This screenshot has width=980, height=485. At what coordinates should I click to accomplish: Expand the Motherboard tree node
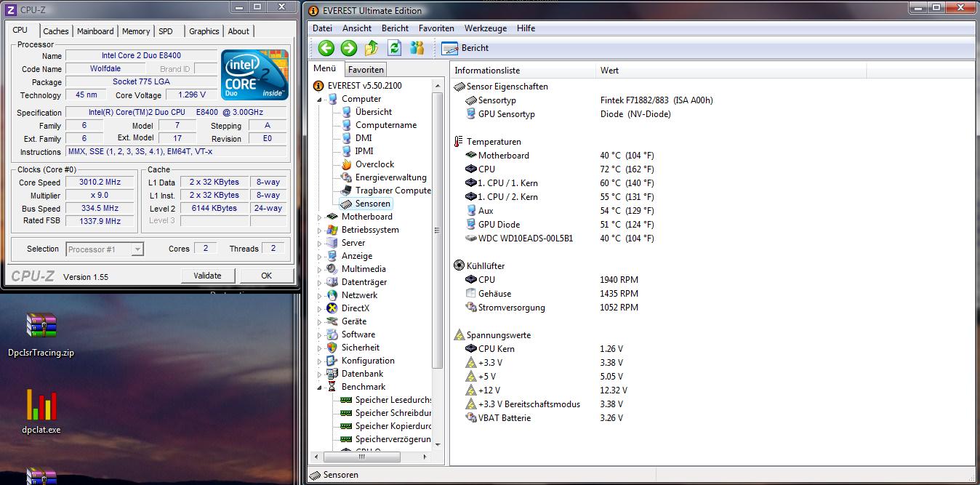[x=319, y=217]
